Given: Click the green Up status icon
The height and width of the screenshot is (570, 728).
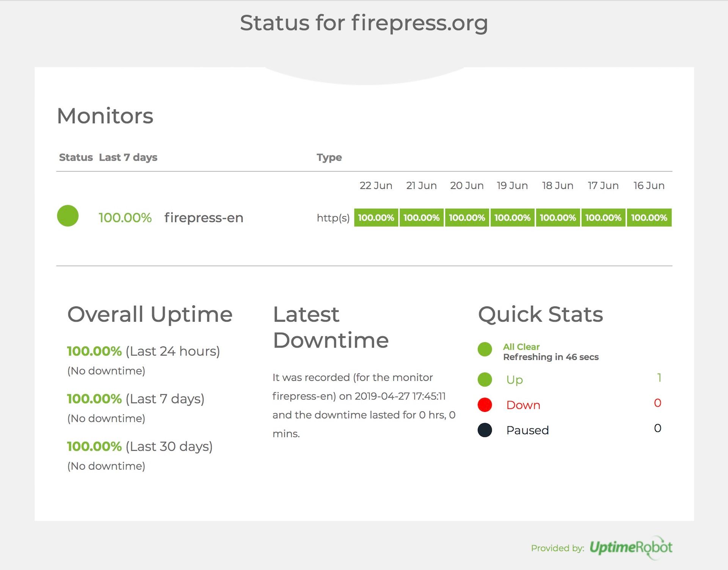Looking at the screenshot, I should click(485, 379).
